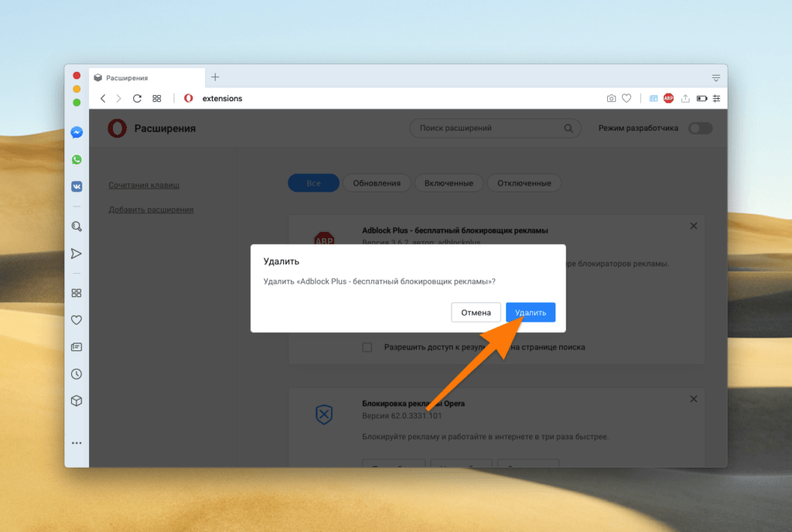Reload the extensions page
Viewport: 792px width, 532px height.
click(x=137, y=98)
